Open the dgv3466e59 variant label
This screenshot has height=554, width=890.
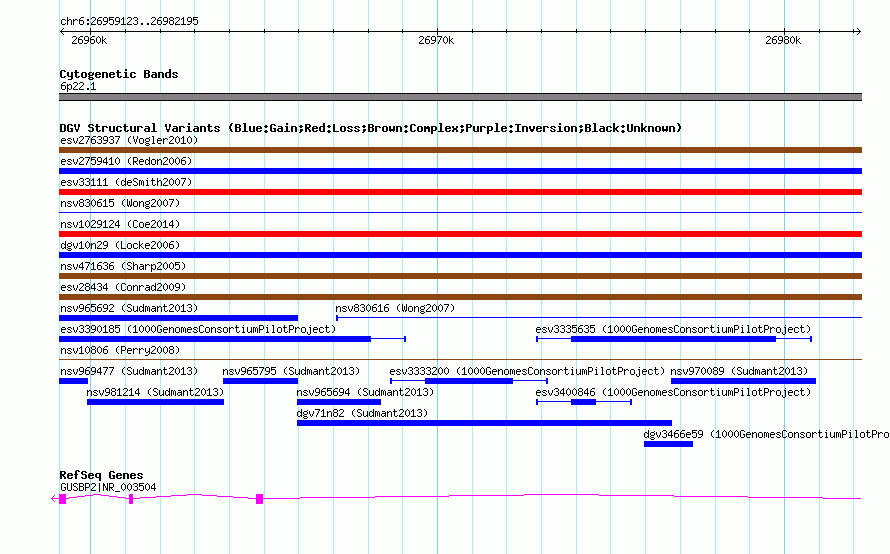coord(766,434)
